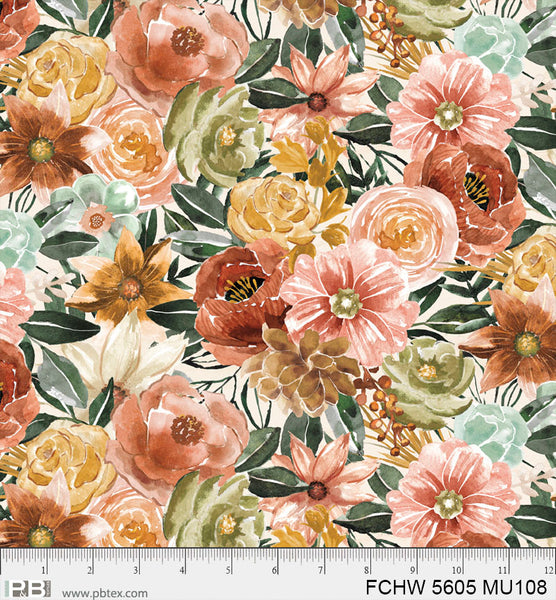The width and height of the screenshot is (556, 600).
Task: Click the 1 inch ruler mark
Action: pyautogui.click(x=44, y=571)
